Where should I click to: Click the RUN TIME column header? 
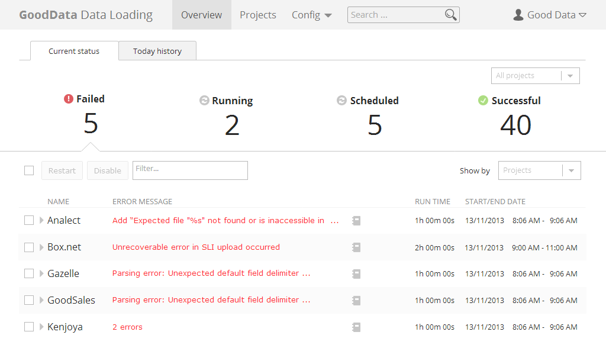pos(433,202)
